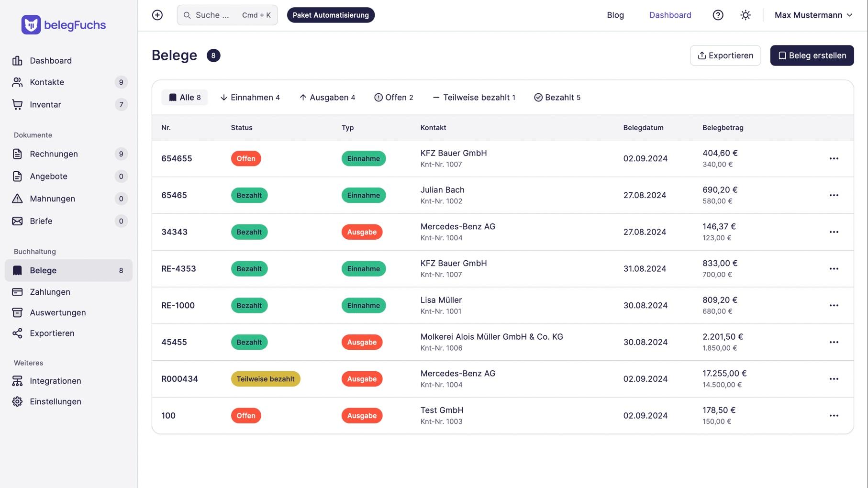Click contact Test GmbH
Screen dimensions: 868x488
click(x=442, y=410)
